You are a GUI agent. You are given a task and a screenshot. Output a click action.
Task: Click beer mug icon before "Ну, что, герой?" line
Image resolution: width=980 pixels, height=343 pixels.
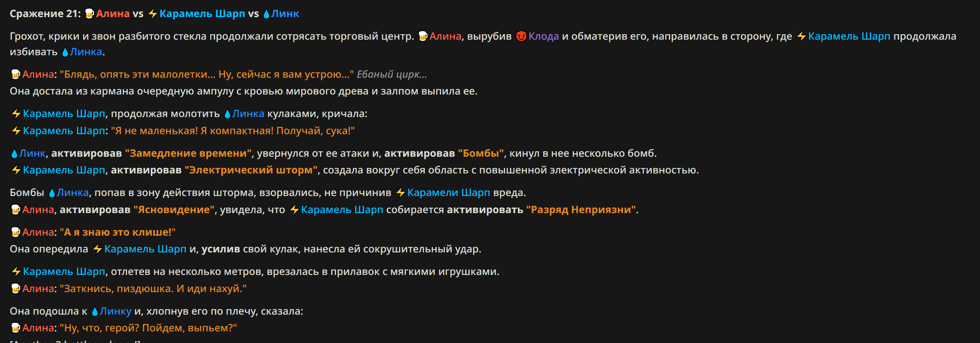click(16, 328)
